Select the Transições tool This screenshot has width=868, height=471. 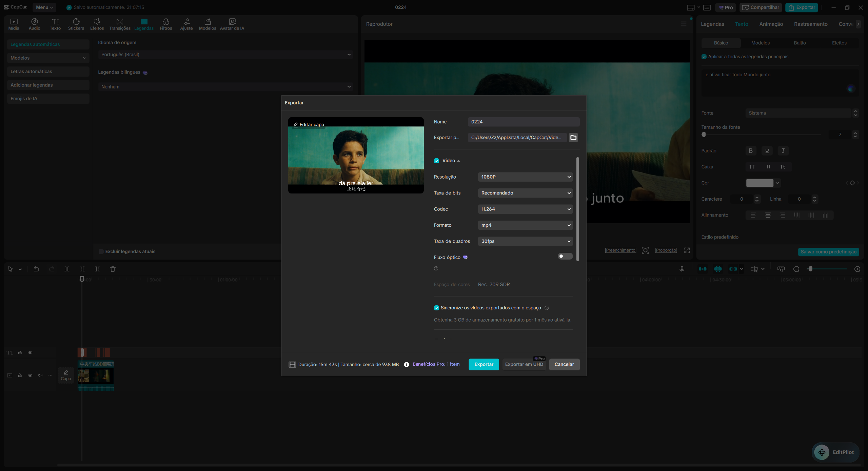click(x=119, y=24)
